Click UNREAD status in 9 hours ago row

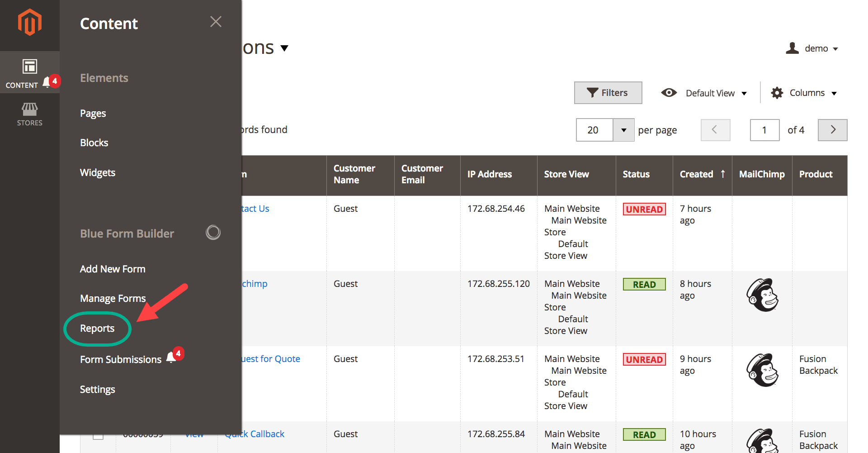point(644,359)
